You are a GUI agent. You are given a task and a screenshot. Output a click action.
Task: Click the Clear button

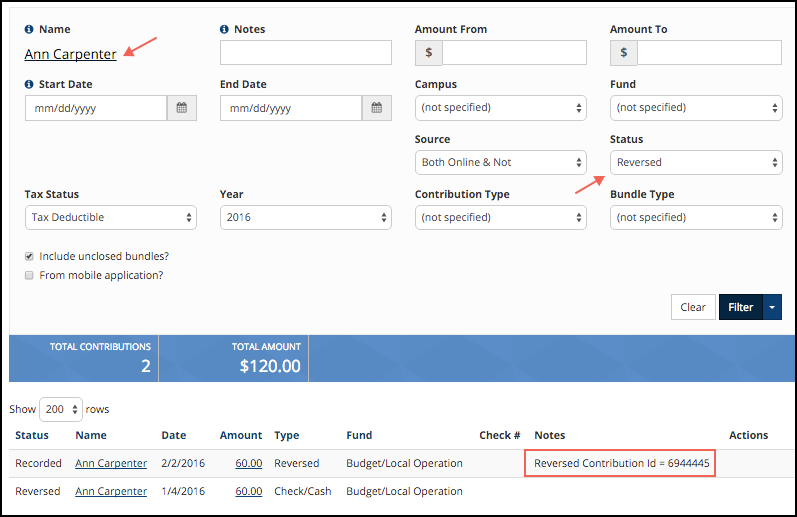[x=693, y=307]
